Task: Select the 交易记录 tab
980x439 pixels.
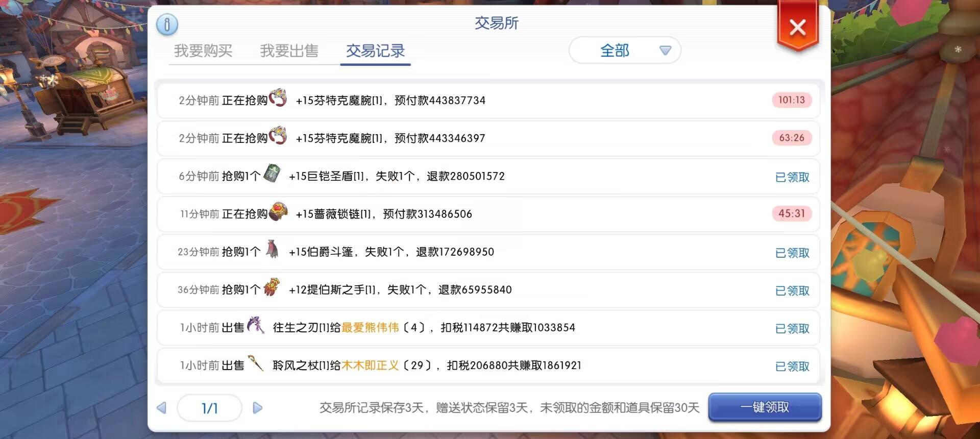Action: pos(375,51)
